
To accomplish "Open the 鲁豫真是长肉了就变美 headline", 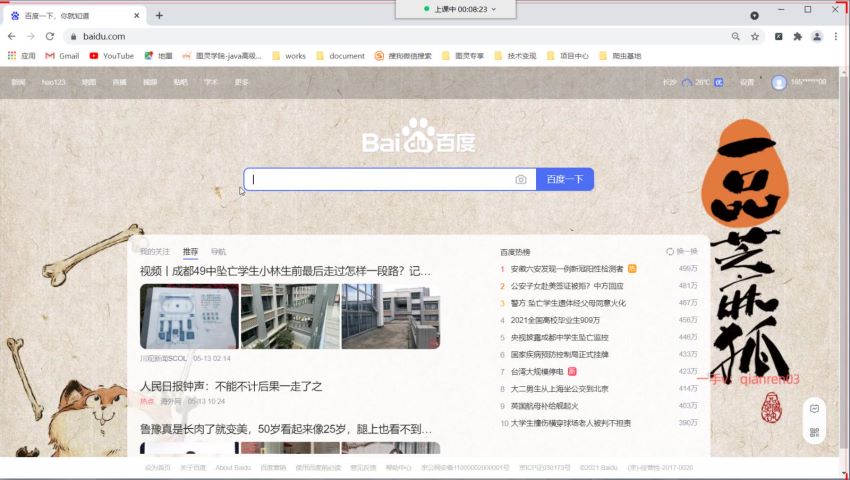I will 286,429.
